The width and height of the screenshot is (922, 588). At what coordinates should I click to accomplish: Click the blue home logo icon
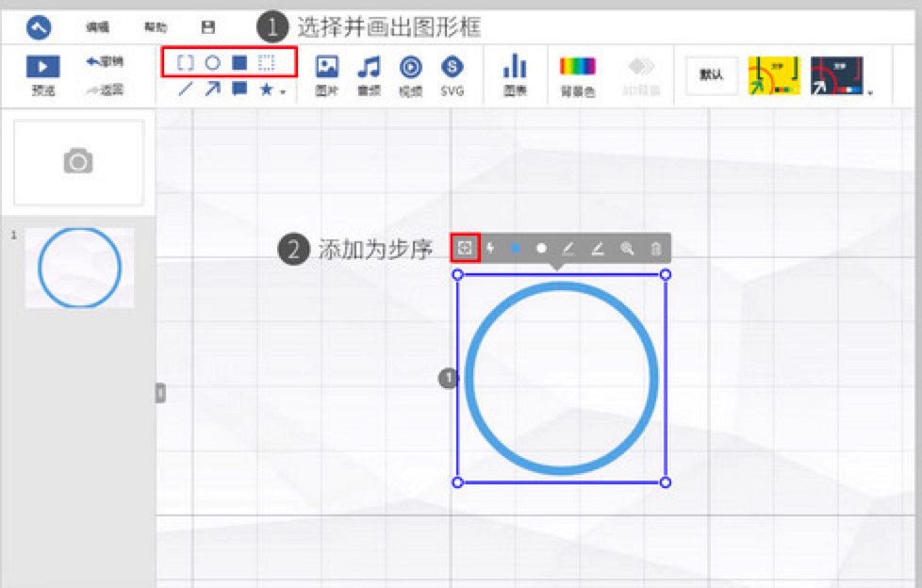point(39,27)
